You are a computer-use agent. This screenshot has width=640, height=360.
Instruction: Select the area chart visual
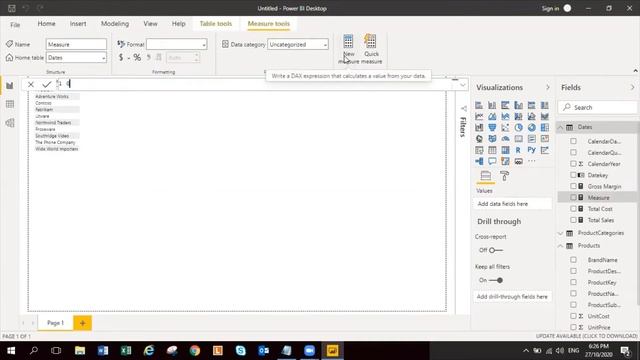[x=492, y=116]
